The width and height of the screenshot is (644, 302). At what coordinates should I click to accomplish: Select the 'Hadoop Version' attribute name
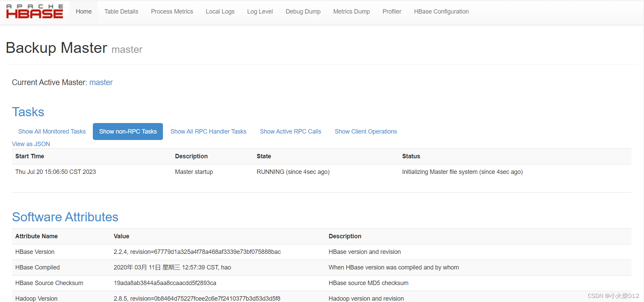(36, 299)
